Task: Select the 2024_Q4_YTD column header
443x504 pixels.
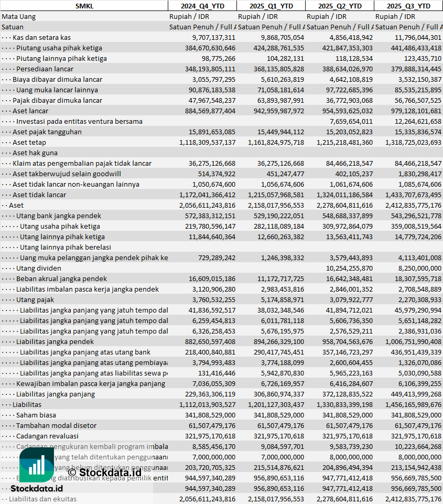Action: pos(202,6)
